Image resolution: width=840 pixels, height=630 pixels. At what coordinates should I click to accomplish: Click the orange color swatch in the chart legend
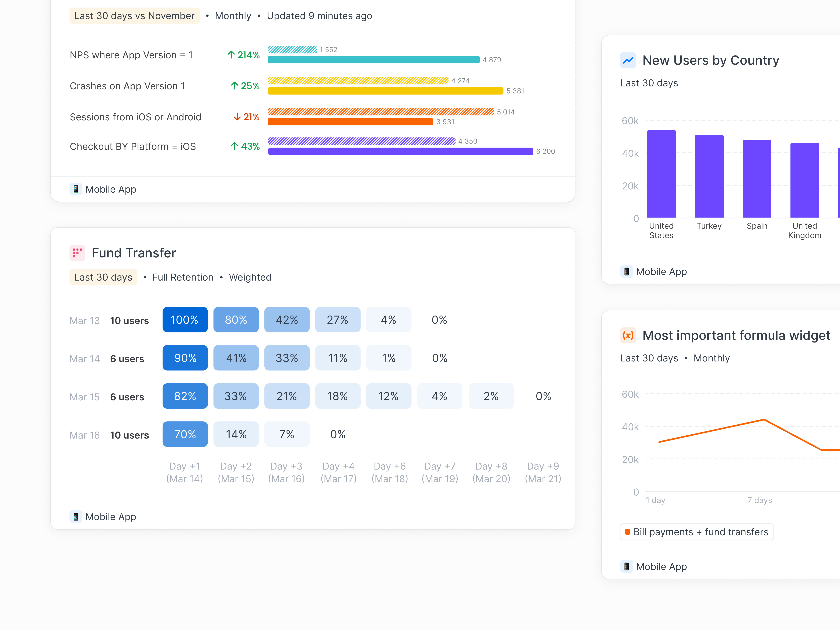point(628,532)
